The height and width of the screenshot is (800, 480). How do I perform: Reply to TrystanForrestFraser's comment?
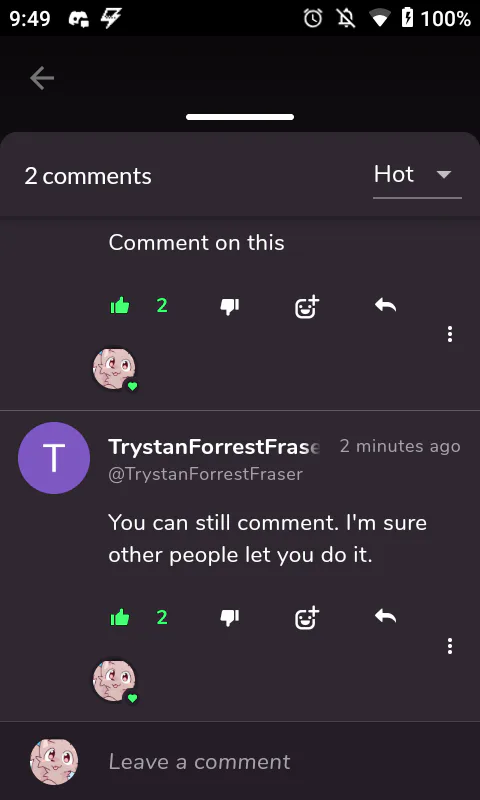tap(385, 617)
